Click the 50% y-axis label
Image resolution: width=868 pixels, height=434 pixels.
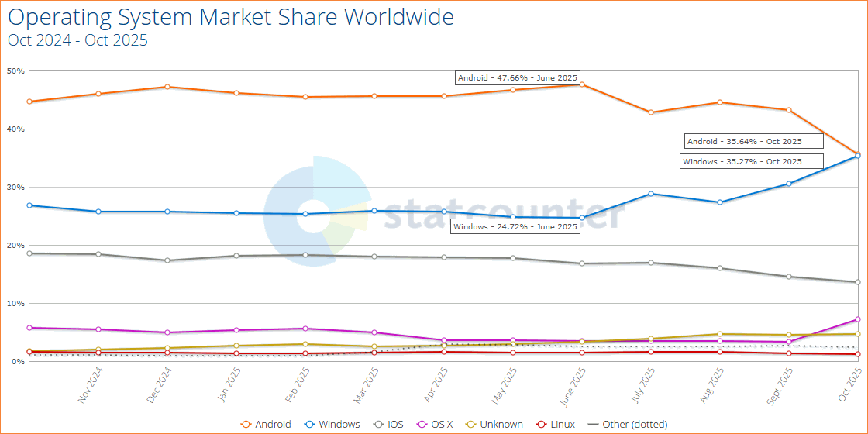[x=16, y=71]
